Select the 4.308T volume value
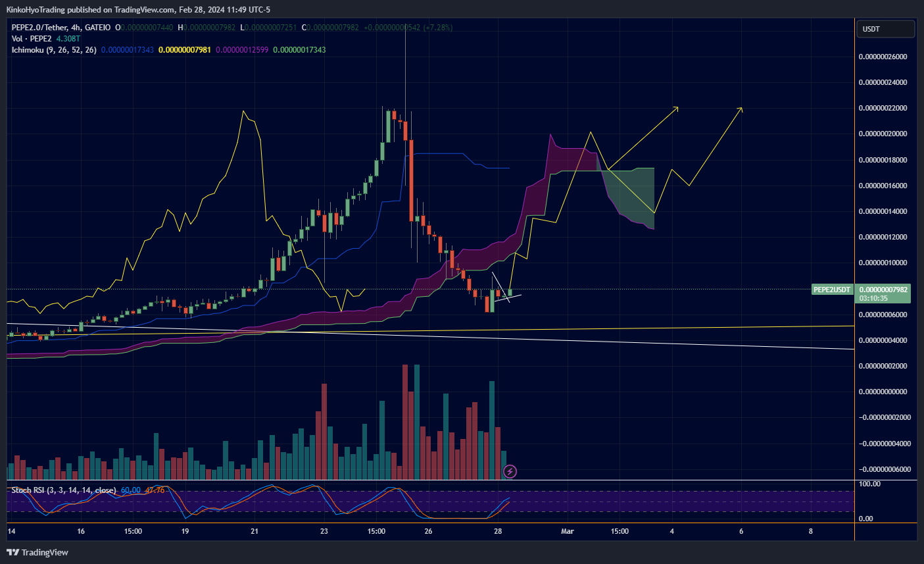 (68, 39)
